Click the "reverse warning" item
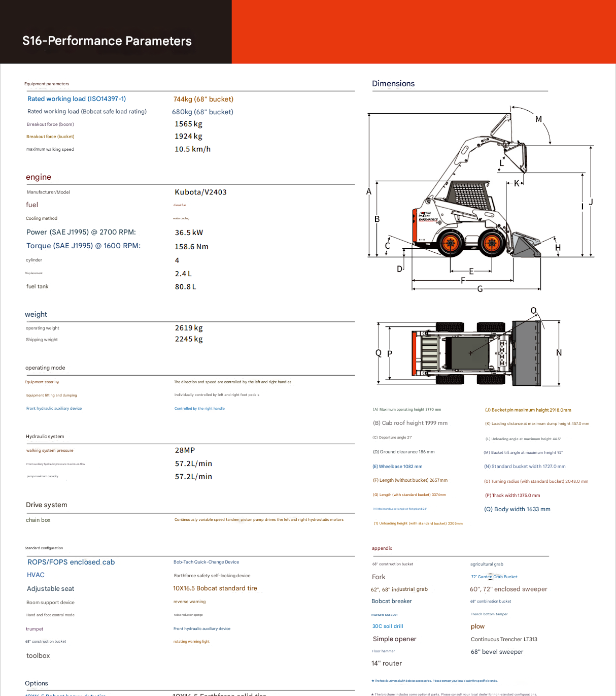 [x=190, y=602]
